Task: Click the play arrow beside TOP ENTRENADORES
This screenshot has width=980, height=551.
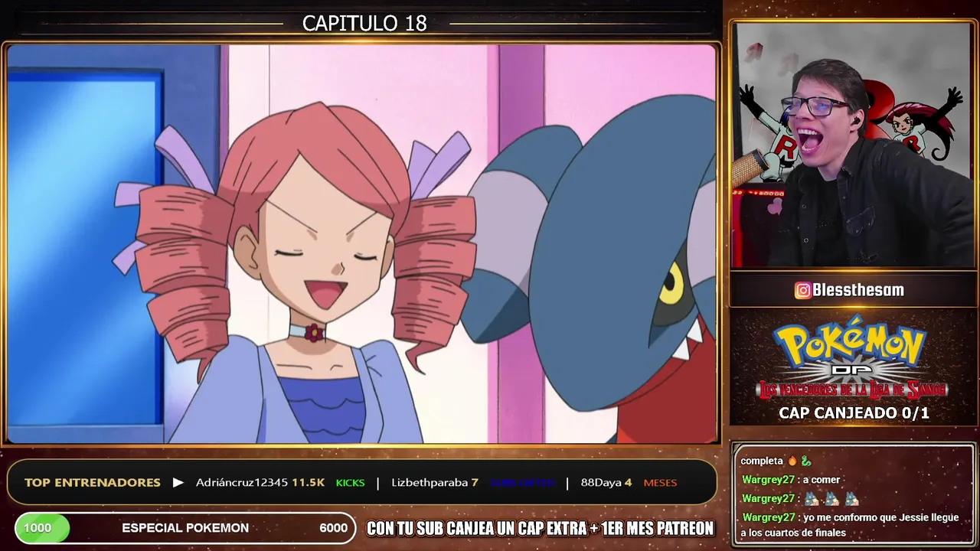Action: [178, 483]
